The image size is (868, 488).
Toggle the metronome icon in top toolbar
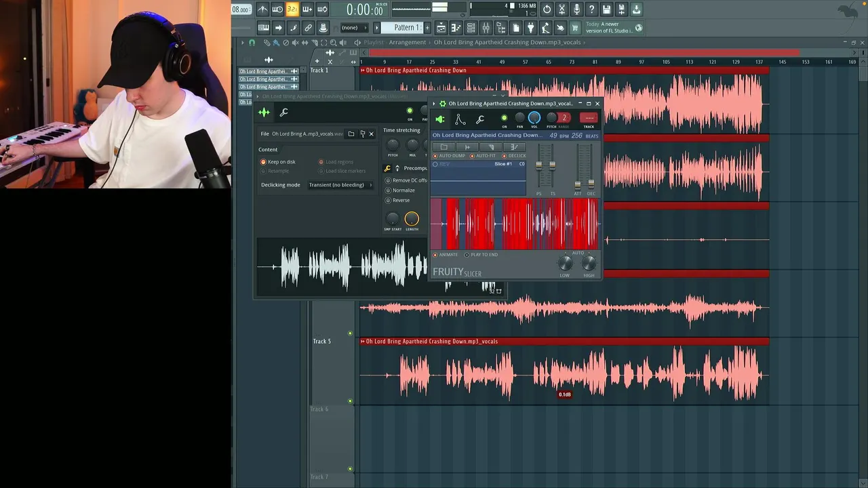click(262, 9)
